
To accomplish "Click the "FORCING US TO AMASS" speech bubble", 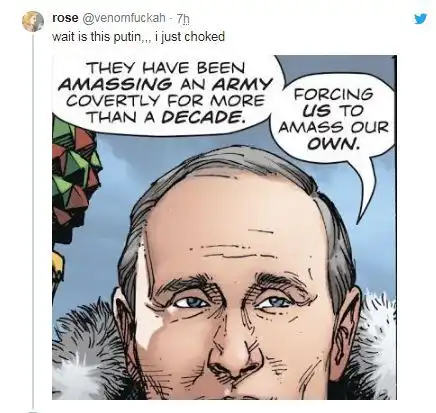I will (x=333, y=119).
